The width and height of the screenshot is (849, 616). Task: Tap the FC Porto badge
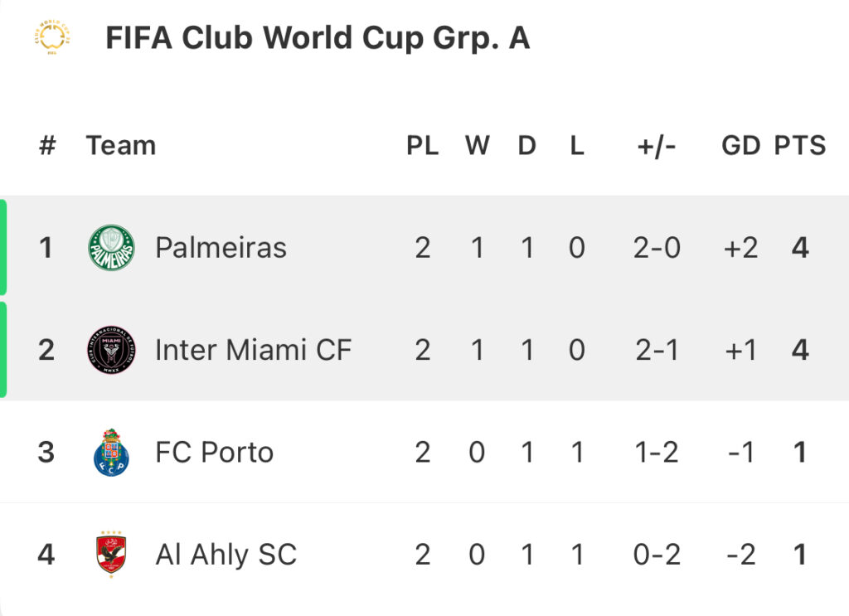tap(111, 453)
